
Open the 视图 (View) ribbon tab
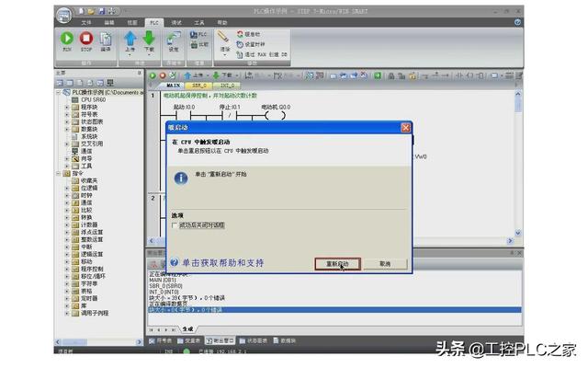132,22
